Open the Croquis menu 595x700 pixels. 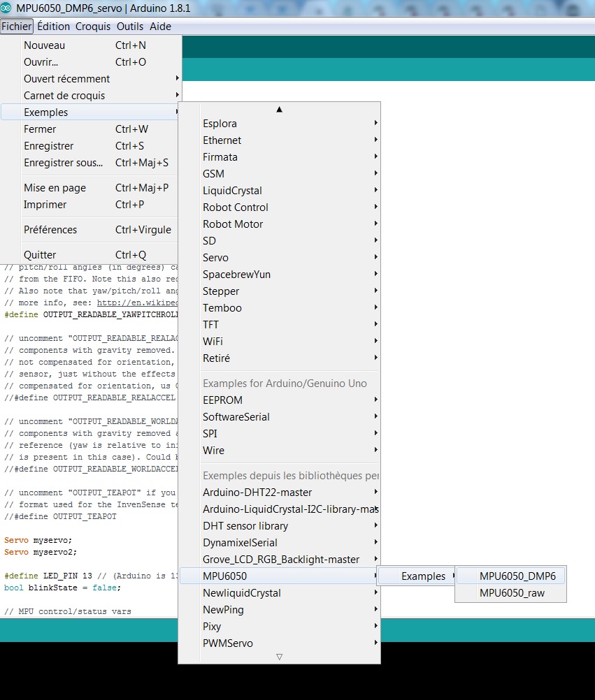pyautogui.click(x=92, y=27)
